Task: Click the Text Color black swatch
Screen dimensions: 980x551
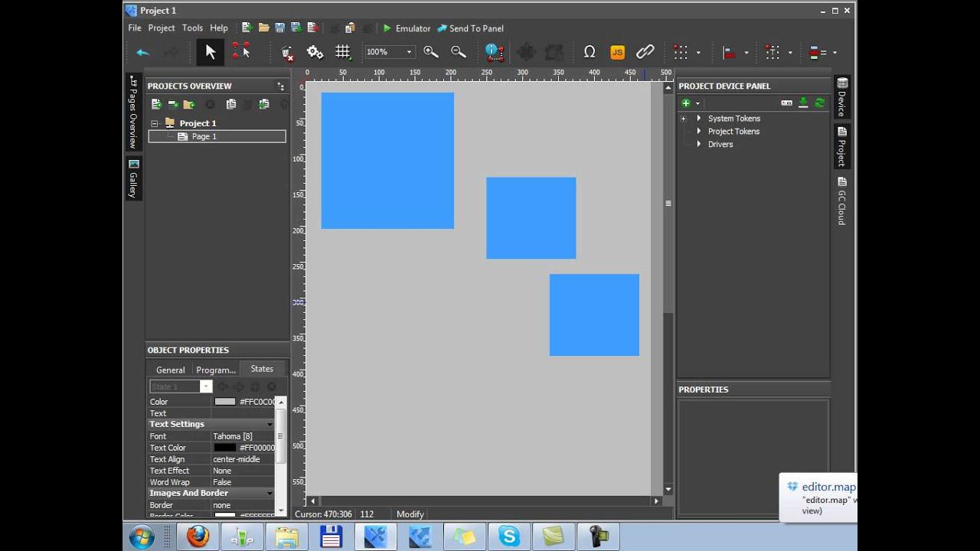Action: pyautogui.click(x=225, y=448)
